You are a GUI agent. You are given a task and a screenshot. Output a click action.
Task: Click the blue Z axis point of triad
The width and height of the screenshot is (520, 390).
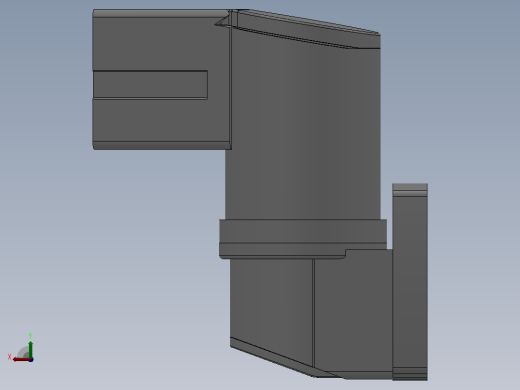coord(31,360)
